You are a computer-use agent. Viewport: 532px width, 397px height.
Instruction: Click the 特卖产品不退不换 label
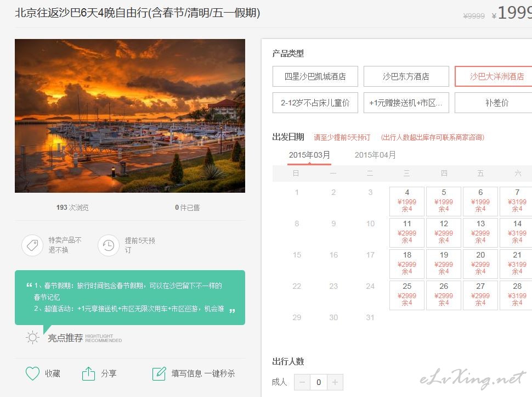click(65, 245)
